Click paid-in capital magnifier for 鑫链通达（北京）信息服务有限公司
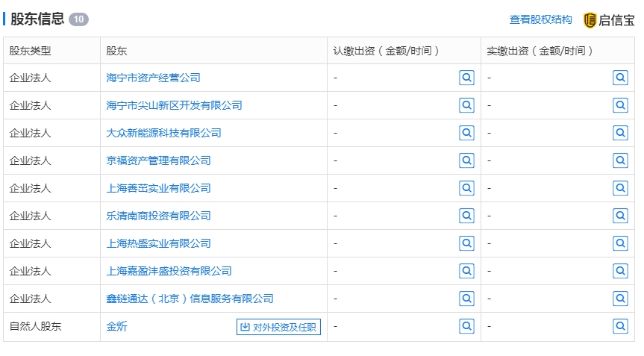 coord(620,299)
